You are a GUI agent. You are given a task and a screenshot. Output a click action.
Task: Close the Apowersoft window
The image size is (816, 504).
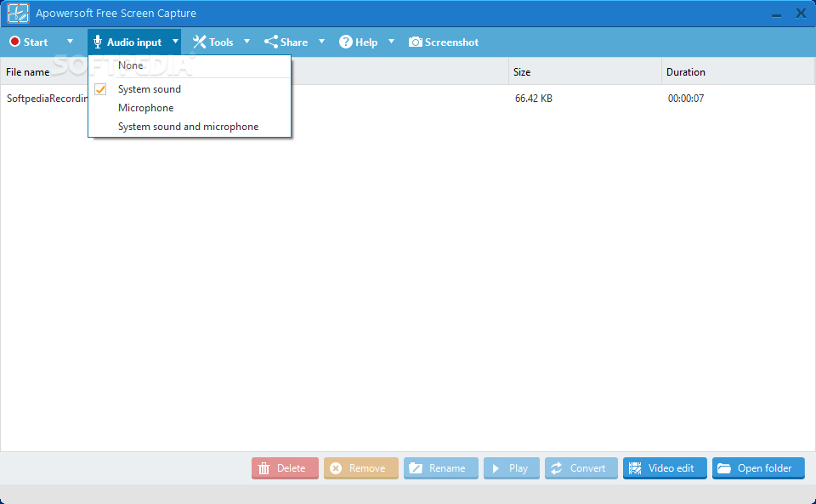tap(801, 13)
